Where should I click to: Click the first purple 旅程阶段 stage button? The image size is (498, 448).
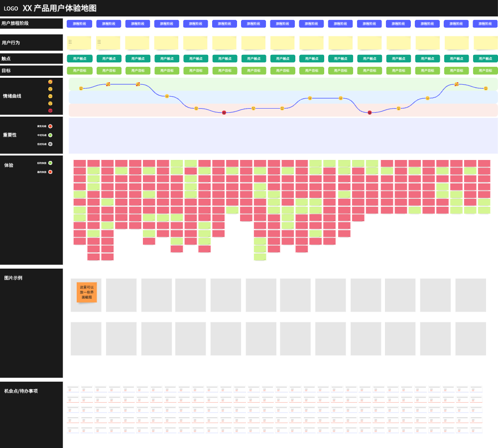[79, 24]
